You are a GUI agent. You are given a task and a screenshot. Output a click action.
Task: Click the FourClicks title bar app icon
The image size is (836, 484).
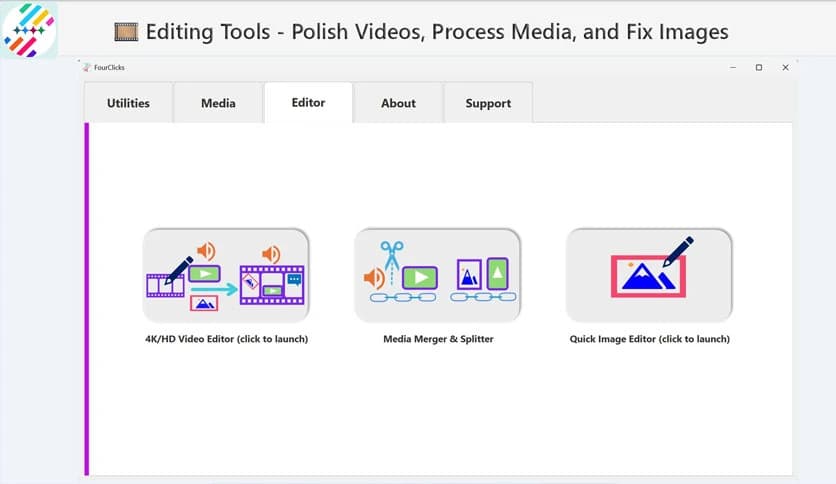click(x=87, y=67)
